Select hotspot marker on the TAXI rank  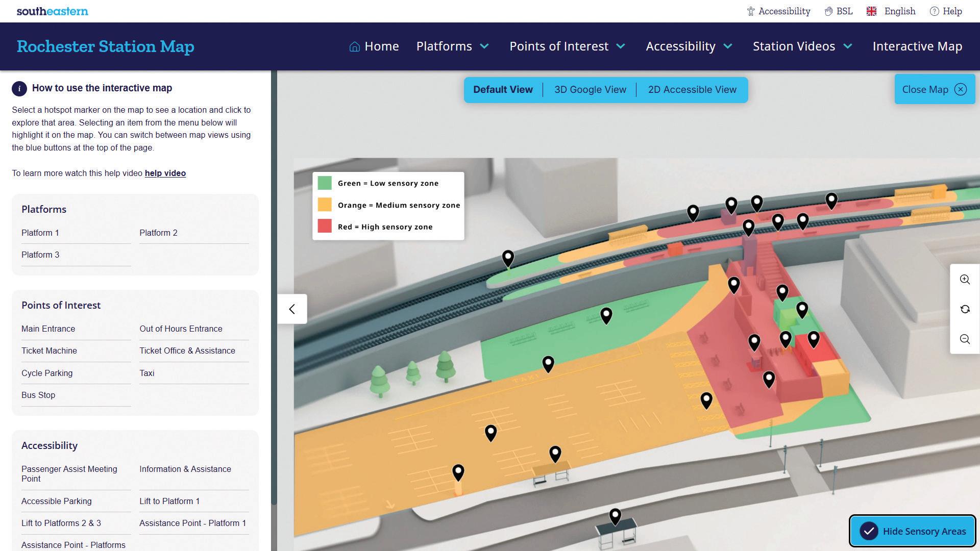(548, 363)
